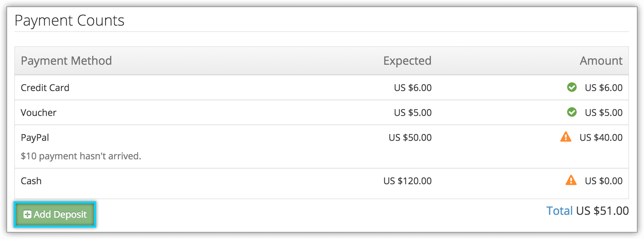Click the PayPal amount US $40.00
This screenshot has width=644, height=239.
[x=601, y=138]
